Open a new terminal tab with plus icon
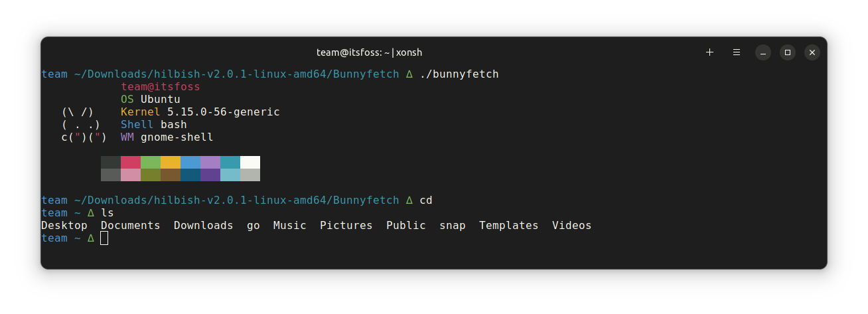The image size is (868, 314). click(709, 52)
